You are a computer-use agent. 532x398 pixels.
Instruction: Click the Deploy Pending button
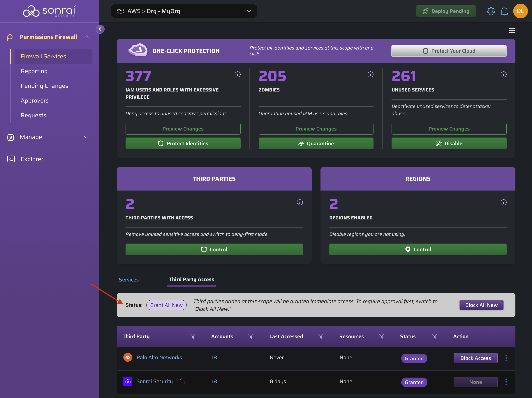[x=446, y=11]
